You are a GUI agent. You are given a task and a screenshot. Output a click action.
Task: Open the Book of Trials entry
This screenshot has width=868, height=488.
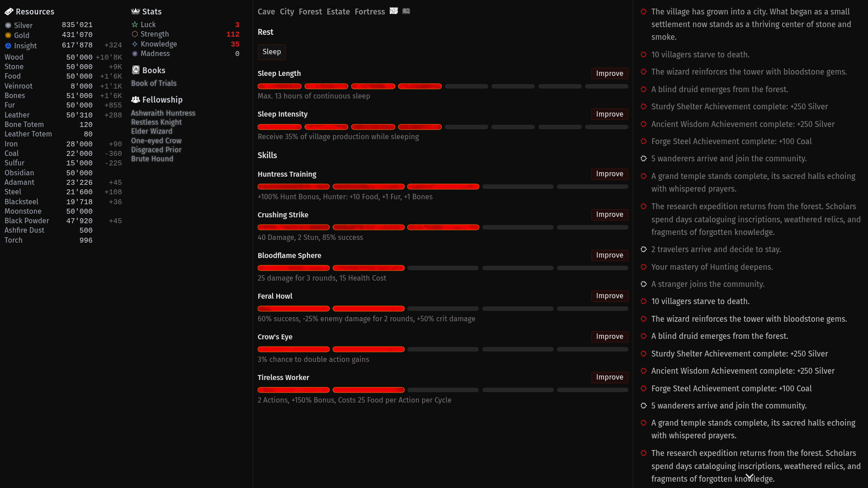(154, 83)
